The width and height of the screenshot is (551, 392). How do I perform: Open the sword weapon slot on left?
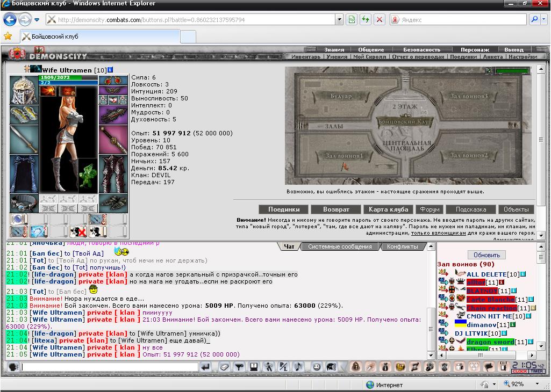coord(24,140)
